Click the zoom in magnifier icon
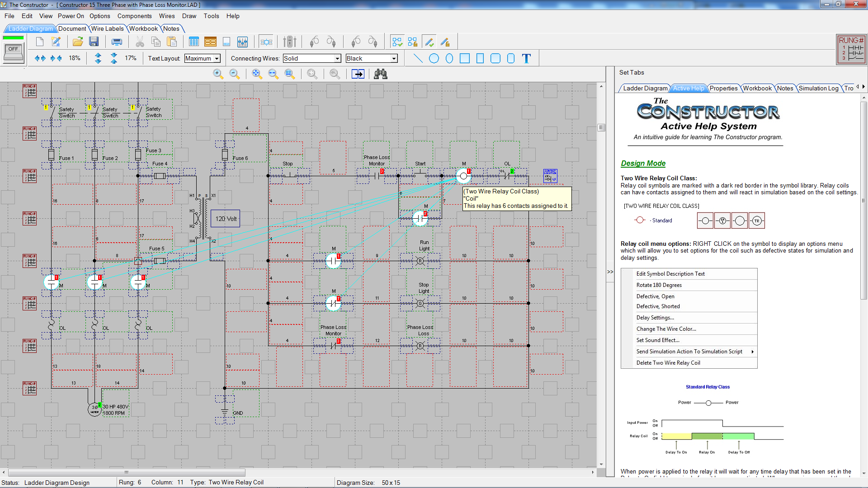868x488 pixels. click(218, 74)
